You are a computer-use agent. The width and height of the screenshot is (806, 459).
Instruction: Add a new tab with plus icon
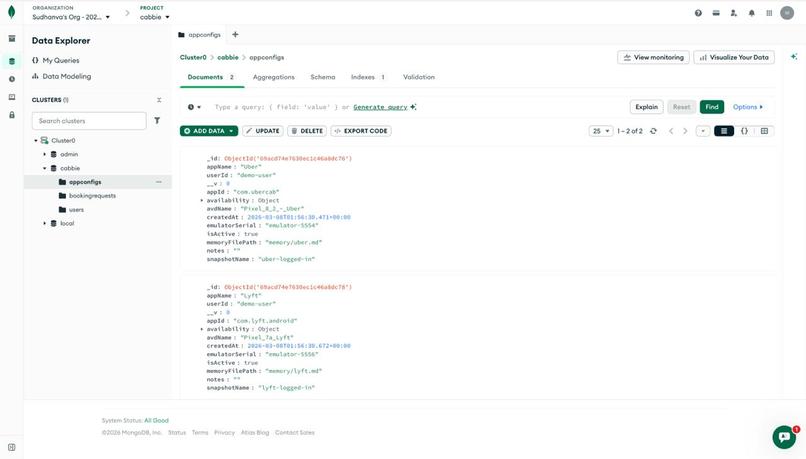pyautogui.click(x=235, y=34)
